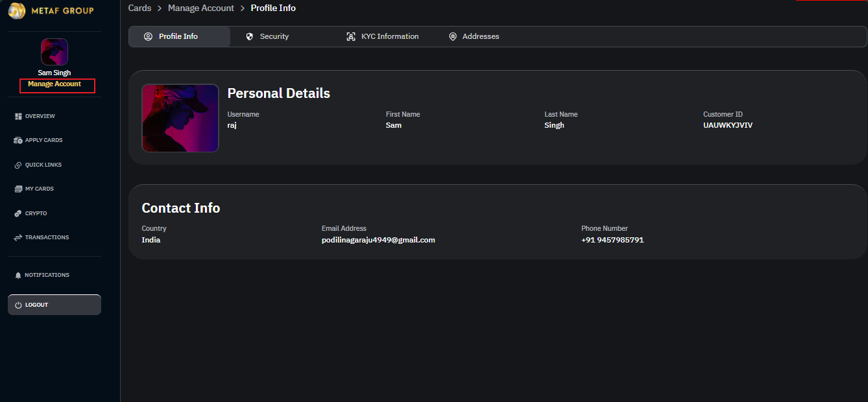Click the Profile Info breadcrumb item
The width and height of the screenshot is (868, 402).
click(273, 8)
